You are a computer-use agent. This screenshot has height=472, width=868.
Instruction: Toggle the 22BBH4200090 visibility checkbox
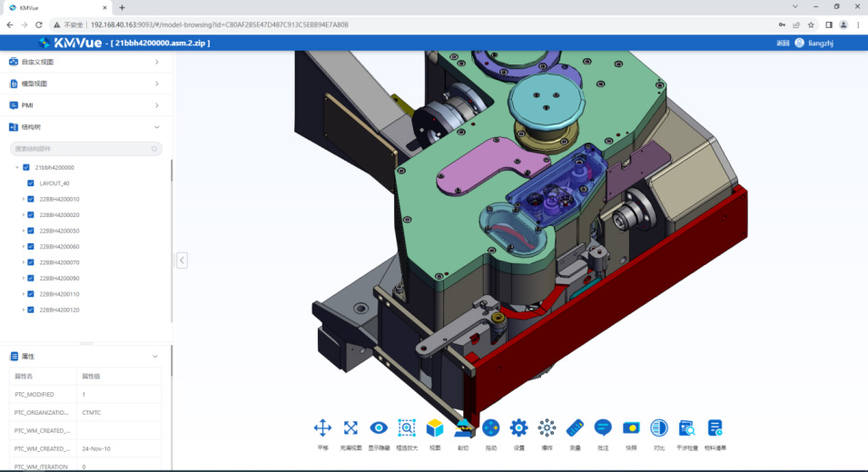(31, 278)
